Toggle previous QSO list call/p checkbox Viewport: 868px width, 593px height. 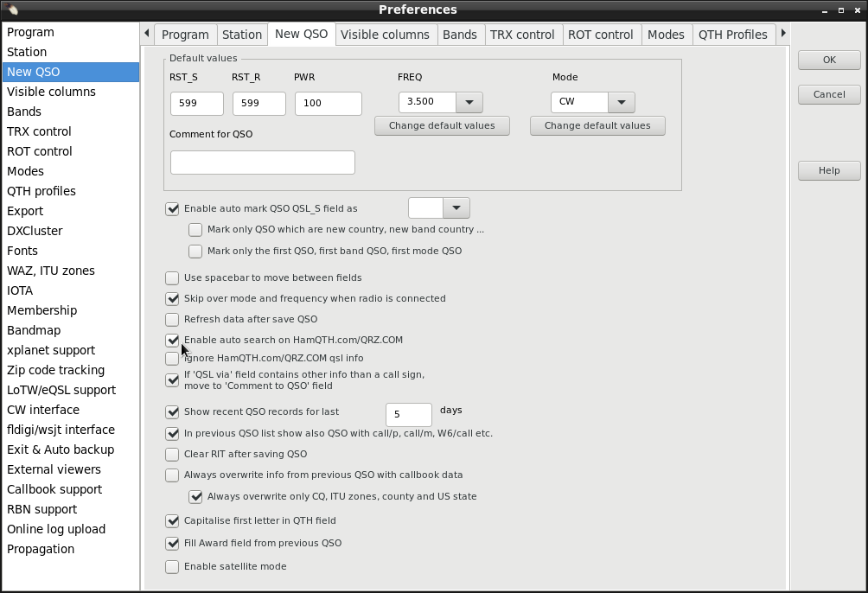[x=172, y=434]
